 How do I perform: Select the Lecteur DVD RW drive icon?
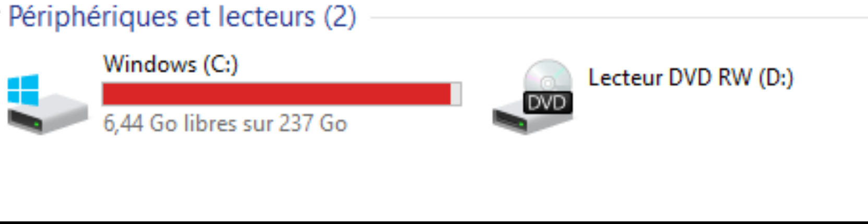tap(533, 97)
